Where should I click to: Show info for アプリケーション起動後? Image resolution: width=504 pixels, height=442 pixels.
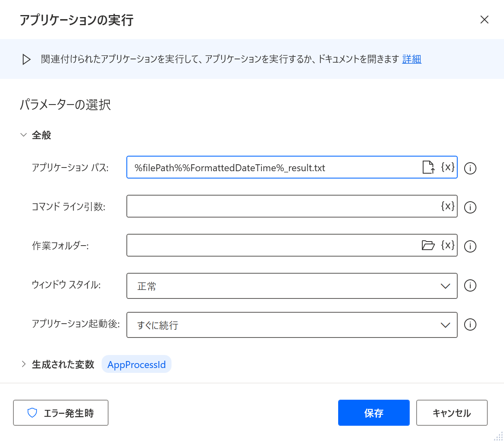(x=470, y=324)
